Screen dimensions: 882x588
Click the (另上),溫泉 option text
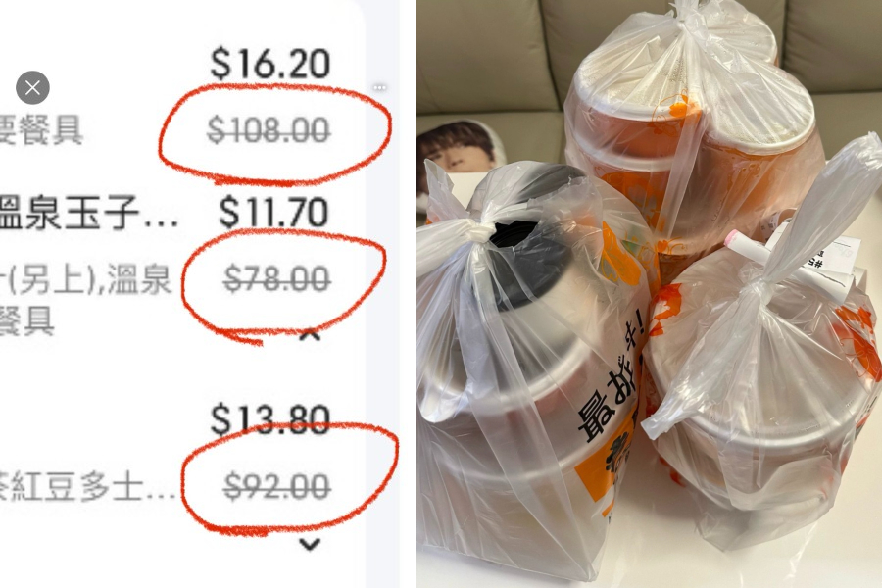tap(85, 279)
